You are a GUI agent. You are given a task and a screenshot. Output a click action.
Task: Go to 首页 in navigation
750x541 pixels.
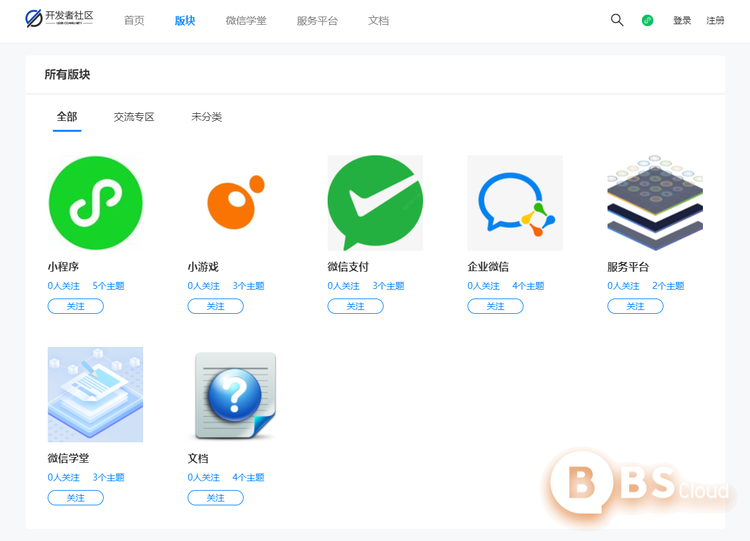134,21
